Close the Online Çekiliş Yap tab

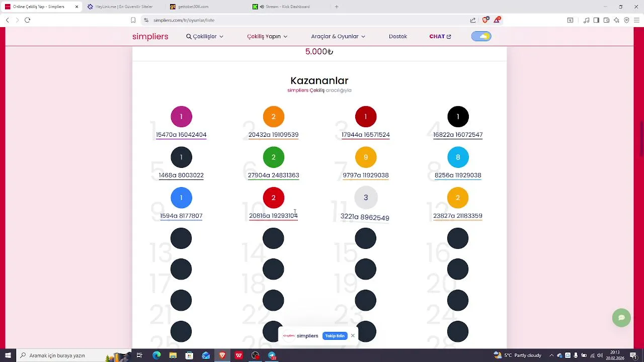click(76, 7)
